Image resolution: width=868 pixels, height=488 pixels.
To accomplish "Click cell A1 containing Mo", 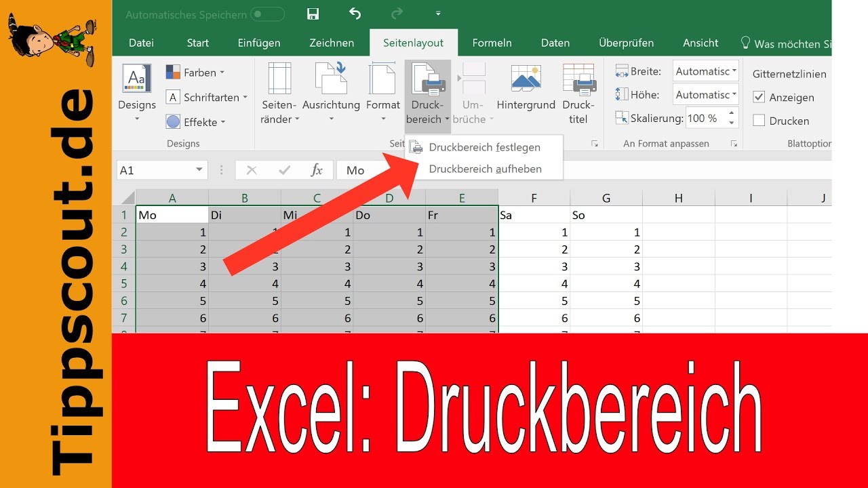I will pyautogui.click(x=172, y=215).
